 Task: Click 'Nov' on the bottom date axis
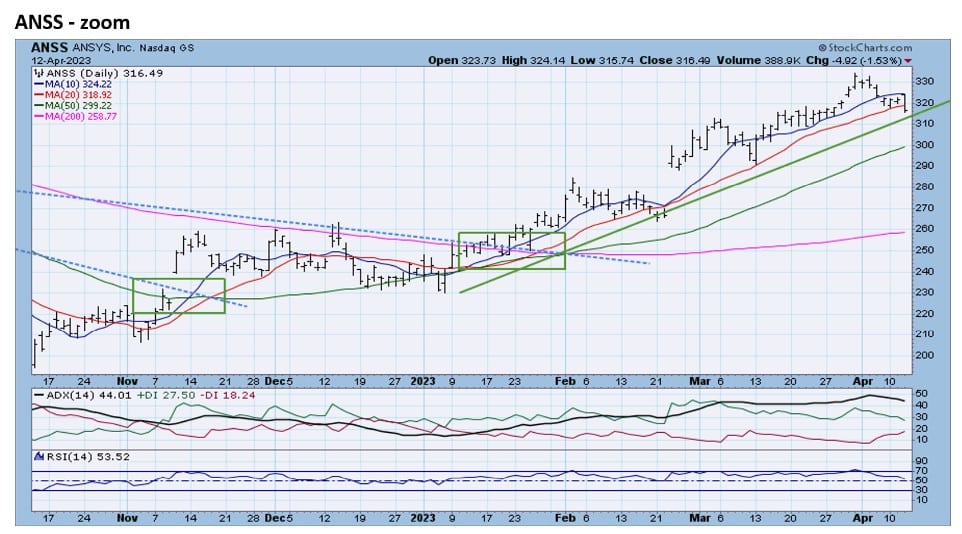click(127, 518)
